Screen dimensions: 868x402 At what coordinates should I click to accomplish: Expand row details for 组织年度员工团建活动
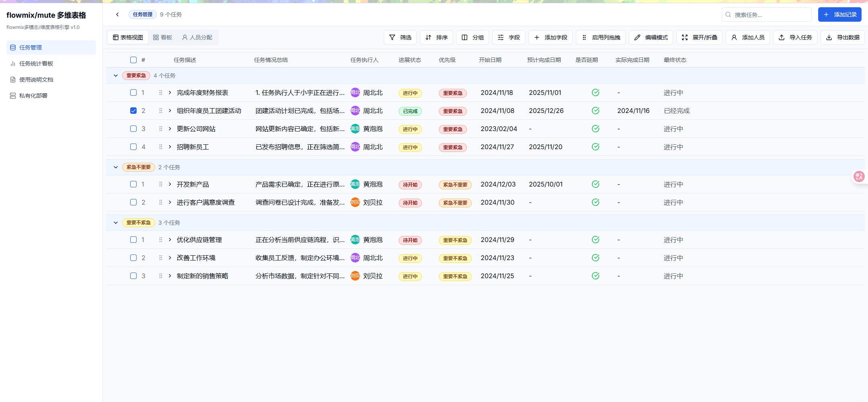click(170, 111)
